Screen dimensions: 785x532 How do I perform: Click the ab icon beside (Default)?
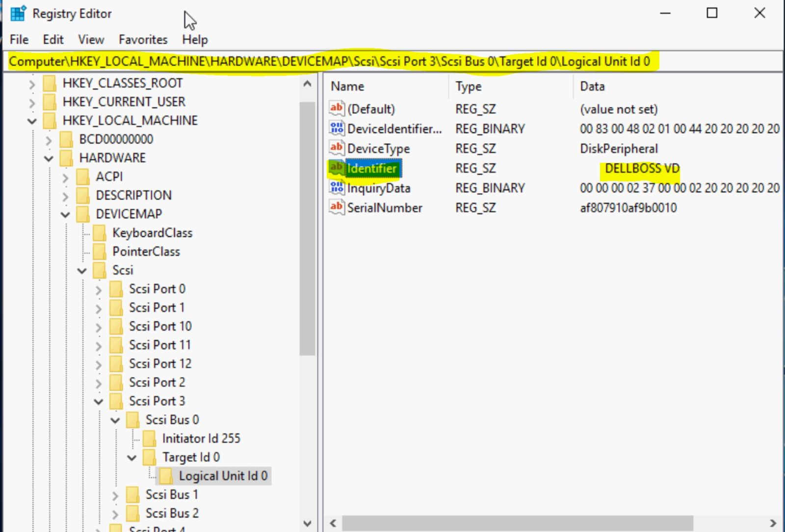(x=336, y=108)
